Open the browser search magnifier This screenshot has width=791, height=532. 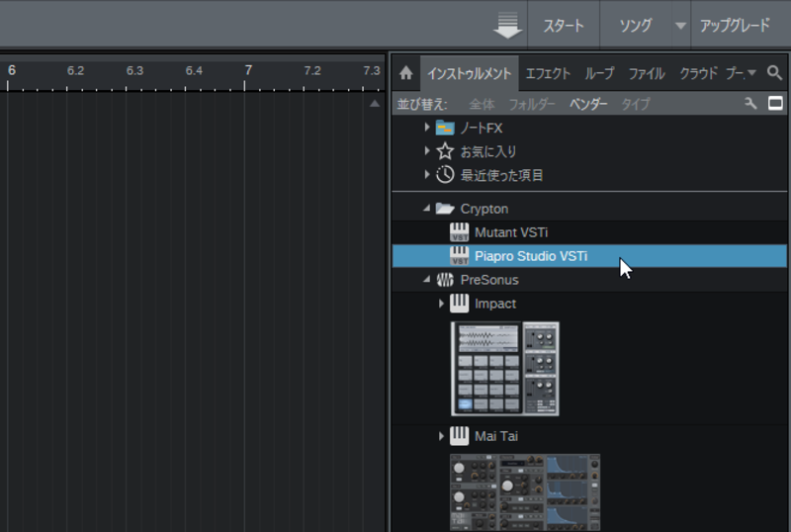(x=774, y=73)
